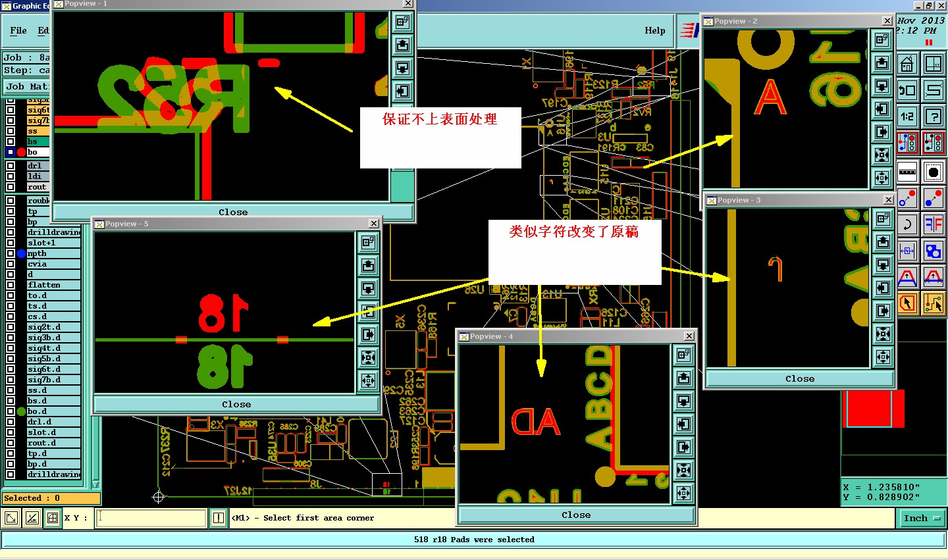Select the snap icon with hollow blue circle
The image size is (948, 560).
[x=907, y=198]
